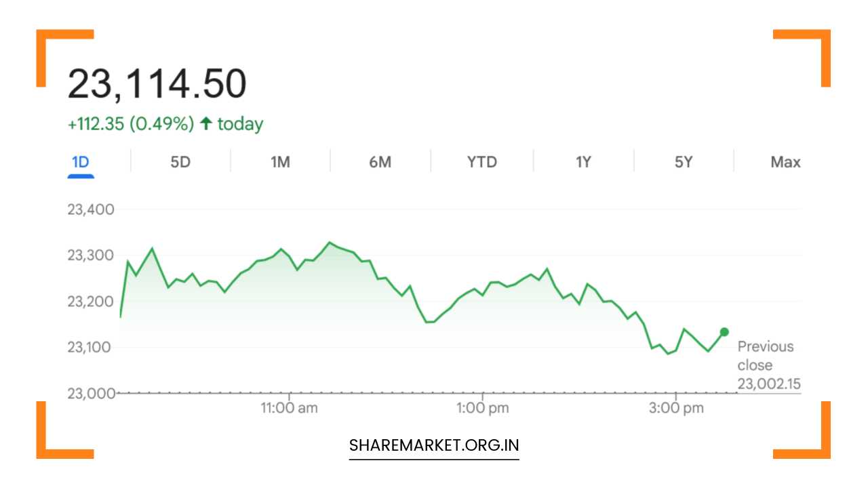Click the 23,114.50 index price
Viewport: 868px width, 488px height.
[x=159, y=82]
